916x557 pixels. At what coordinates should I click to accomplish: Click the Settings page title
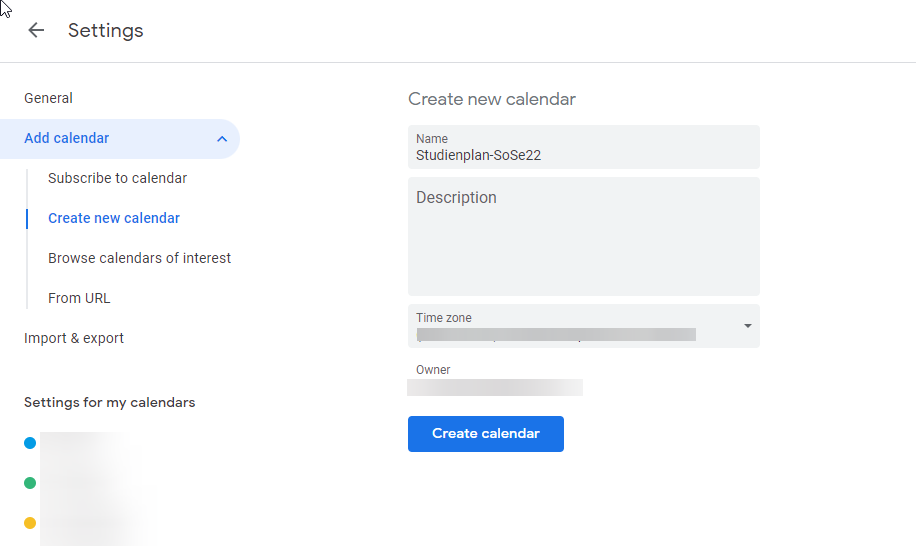pyautogui.click(x=105, y=30)
